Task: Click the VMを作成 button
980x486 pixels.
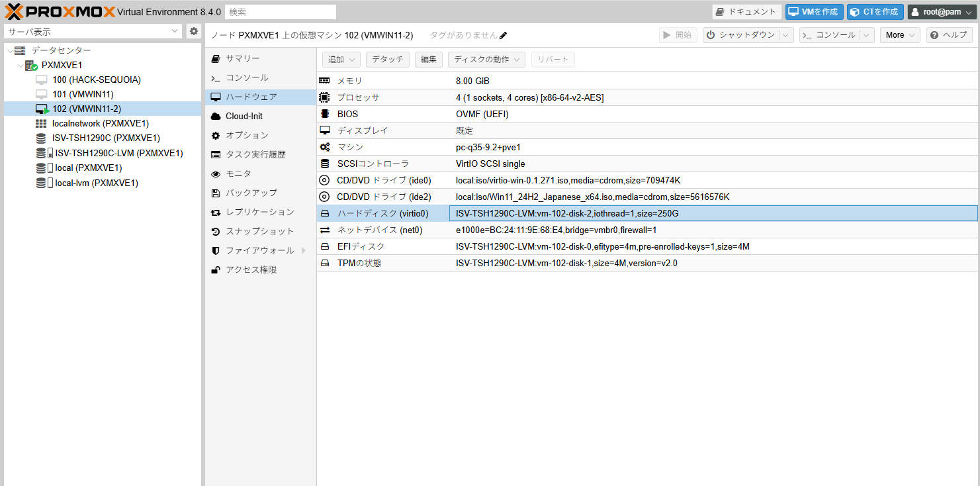Action: [814, 12]
